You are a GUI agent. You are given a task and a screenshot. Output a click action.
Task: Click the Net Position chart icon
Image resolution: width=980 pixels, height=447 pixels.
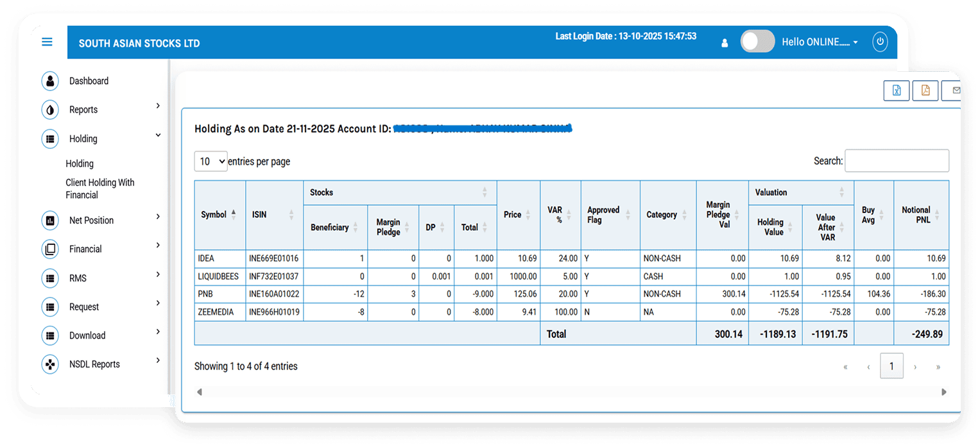(50, 221)
